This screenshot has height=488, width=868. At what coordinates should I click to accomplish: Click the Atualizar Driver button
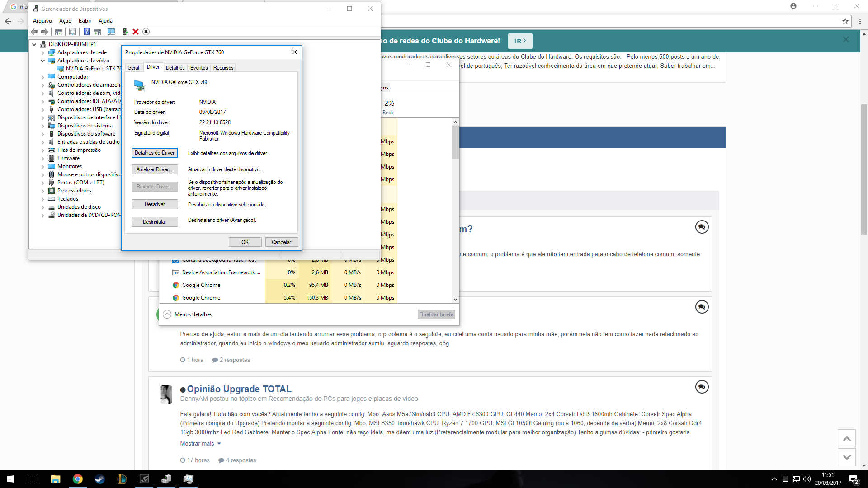pos(155,169)
